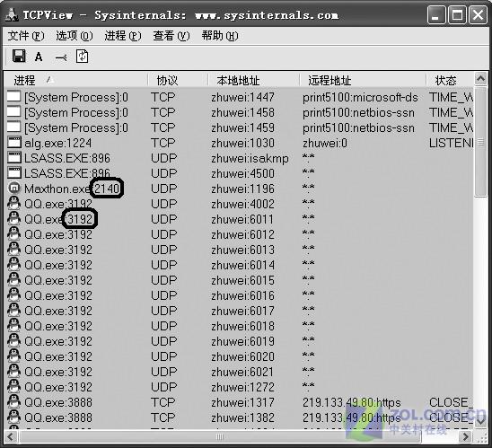
Task: Click penguin icon of QQ.exe row zhuwei:6015
Action: [x=14, y=279]
